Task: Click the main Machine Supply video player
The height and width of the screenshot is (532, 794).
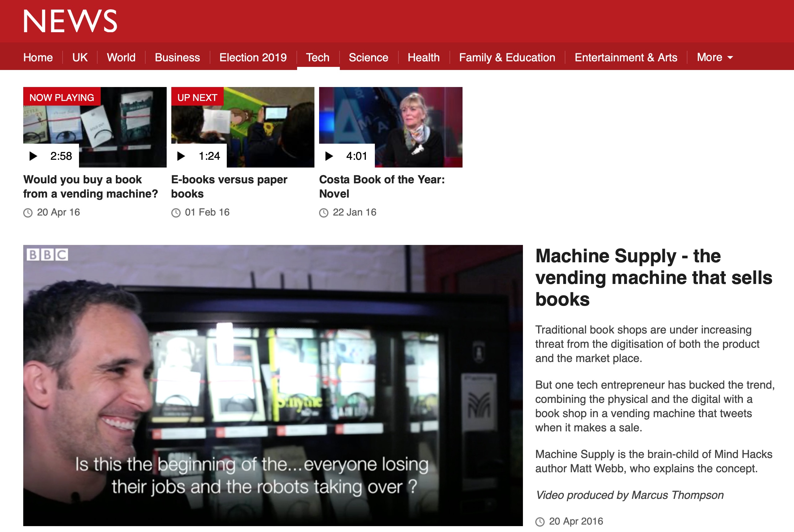Action: (x=273, y=386)
